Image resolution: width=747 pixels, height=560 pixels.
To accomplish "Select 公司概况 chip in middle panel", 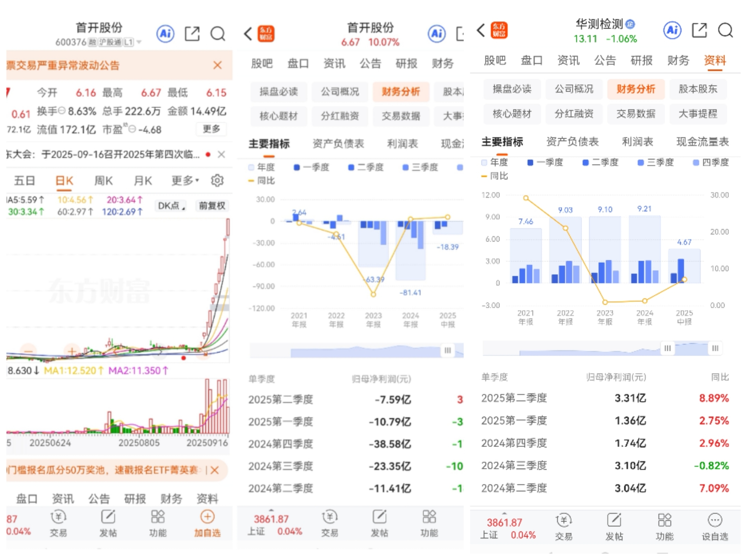I will [x=340, y=92].
